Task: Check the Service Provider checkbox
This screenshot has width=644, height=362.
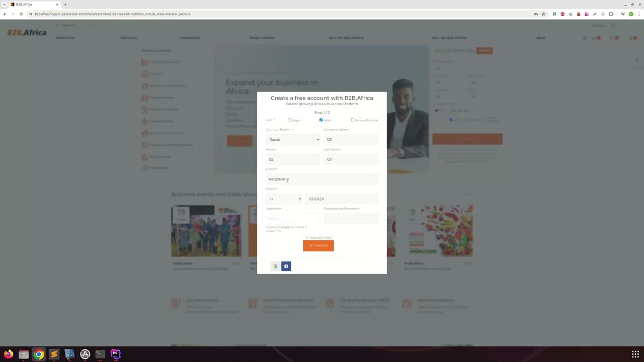Action: 353,120
